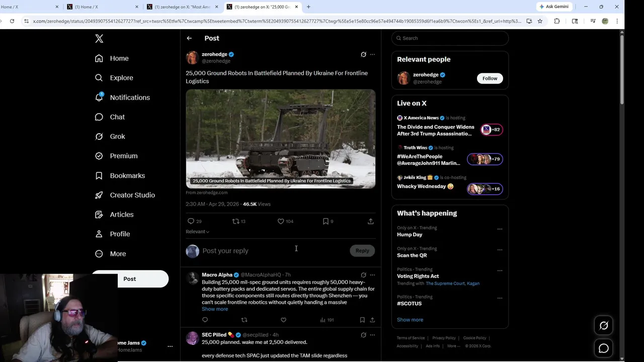644x362 pixels.
Task: Click the Search box
Action: click(450, 38)
